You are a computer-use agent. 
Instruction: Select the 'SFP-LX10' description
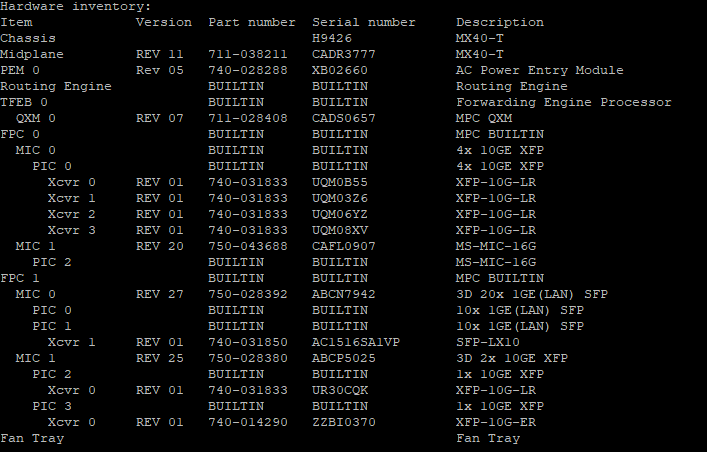(x=487, y=342)
